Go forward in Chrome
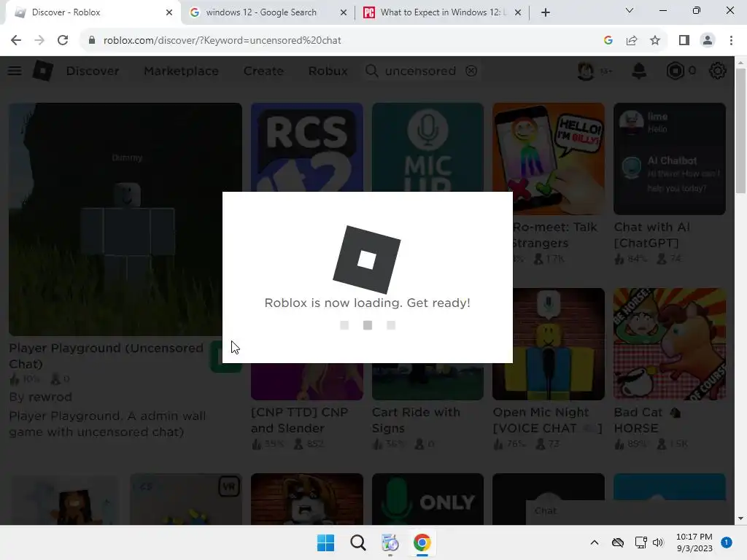 coord(39,41)
